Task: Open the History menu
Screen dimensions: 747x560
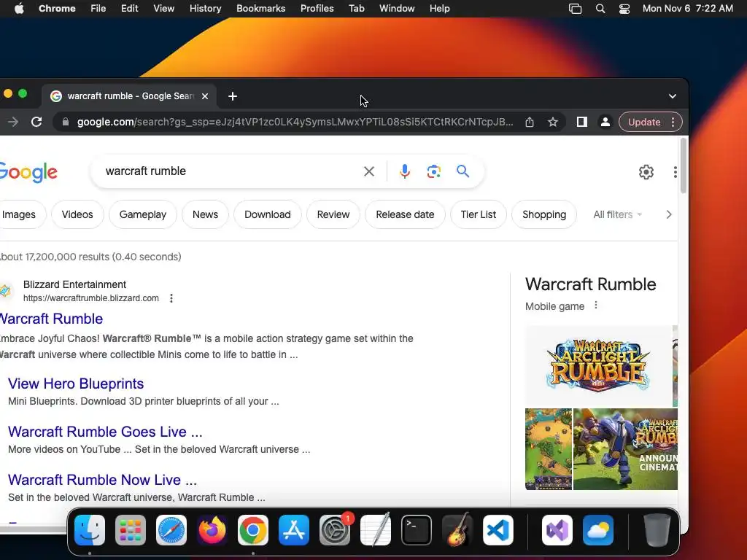Action: 205,9
